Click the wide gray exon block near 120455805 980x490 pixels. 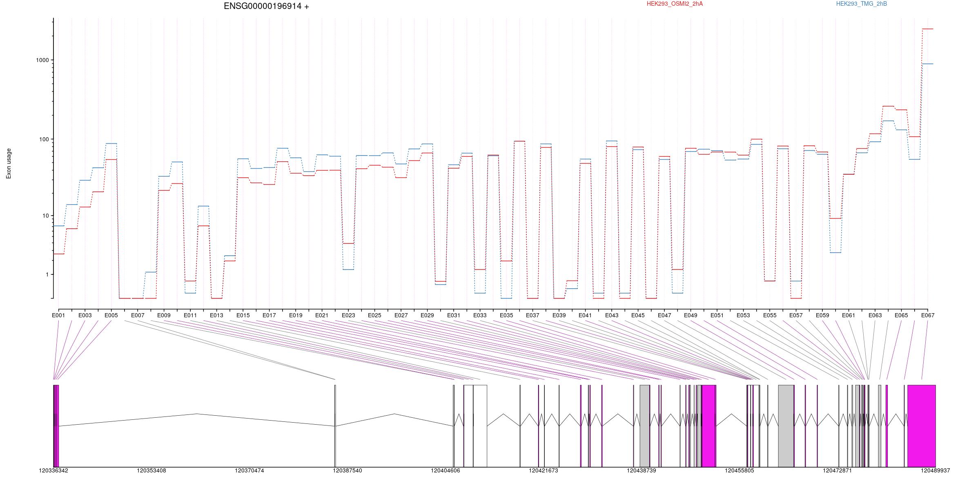click(x=786, y=426)
